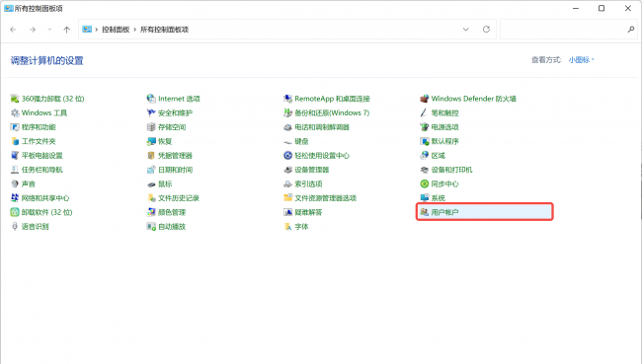Click the 工作文件夹 folder icon

[15, 141]
